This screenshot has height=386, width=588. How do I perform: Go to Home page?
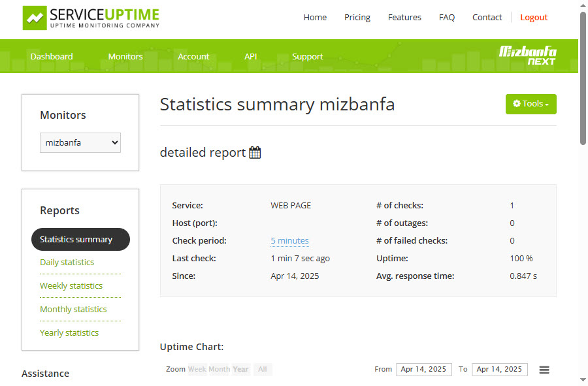(315, 17)
